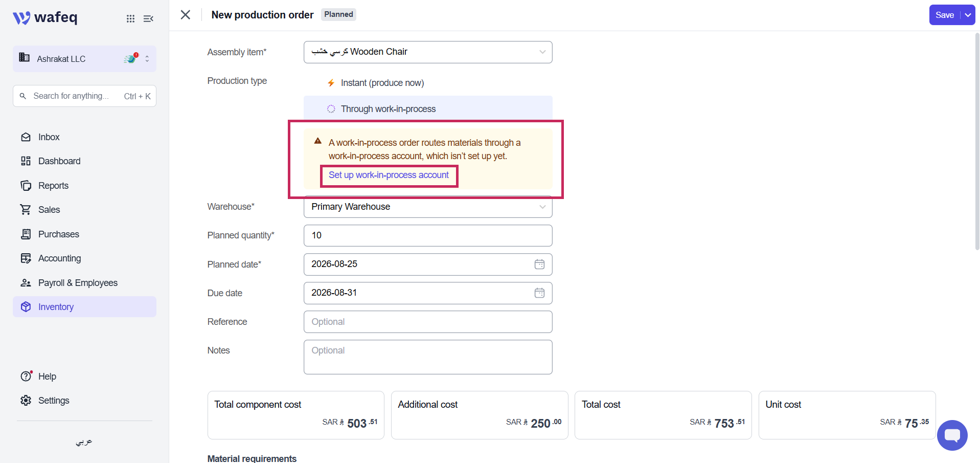Open the apps grid icon
Image resolution: width=980 pixels, height=463 pixels.
point(130,18)
